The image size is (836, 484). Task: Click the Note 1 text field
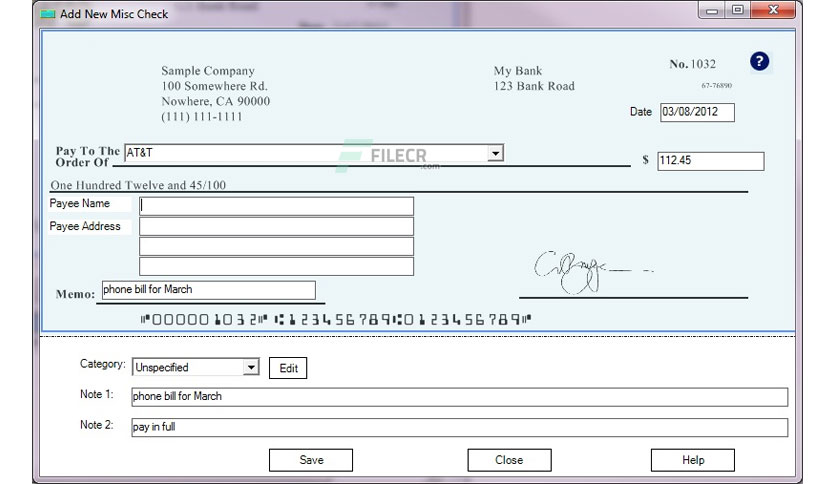(460, 397)
